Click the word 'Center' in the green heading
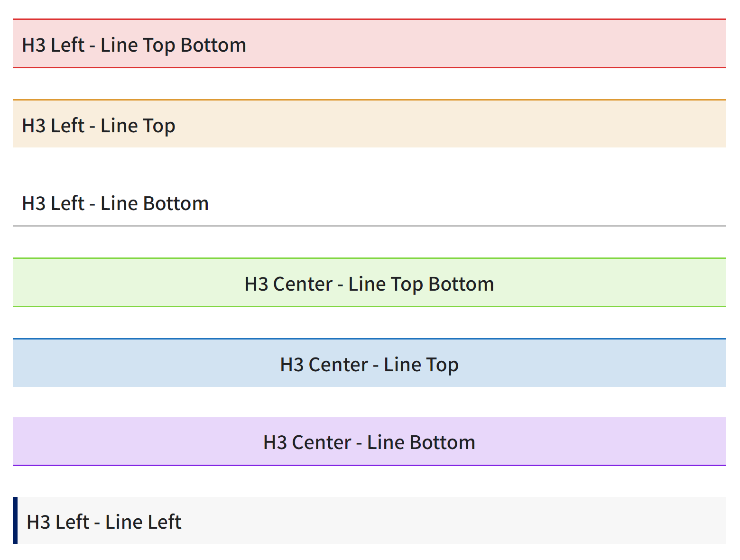The width and height of the screenshot is (740, 560). coord(303,284)
